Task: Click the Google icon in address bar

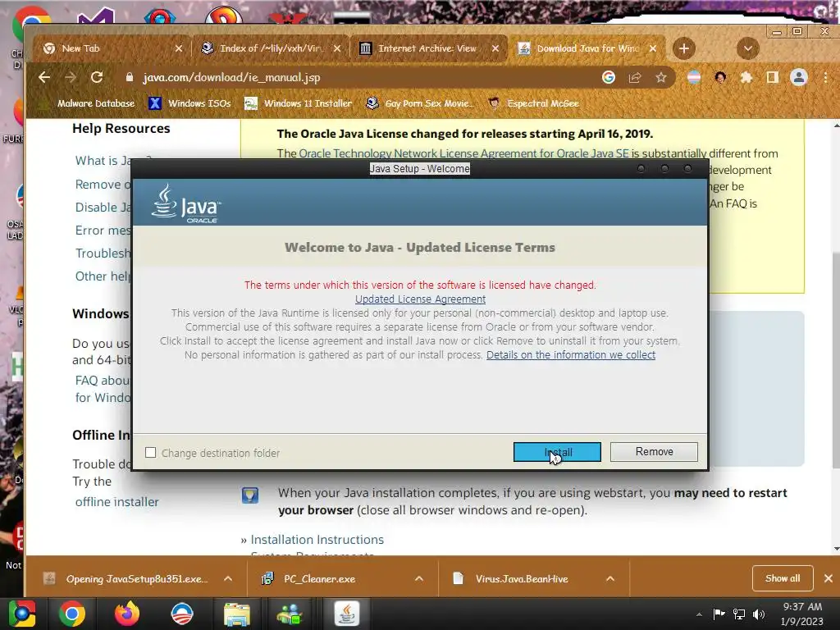Action: coord(609,77)
